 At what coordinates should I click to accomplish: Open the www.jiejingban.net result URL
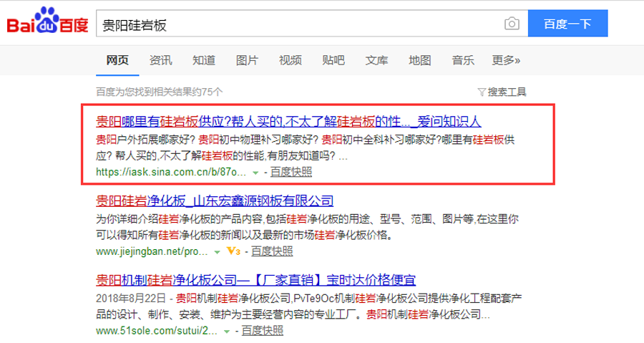pyautogui.click(x=152, y=251)
